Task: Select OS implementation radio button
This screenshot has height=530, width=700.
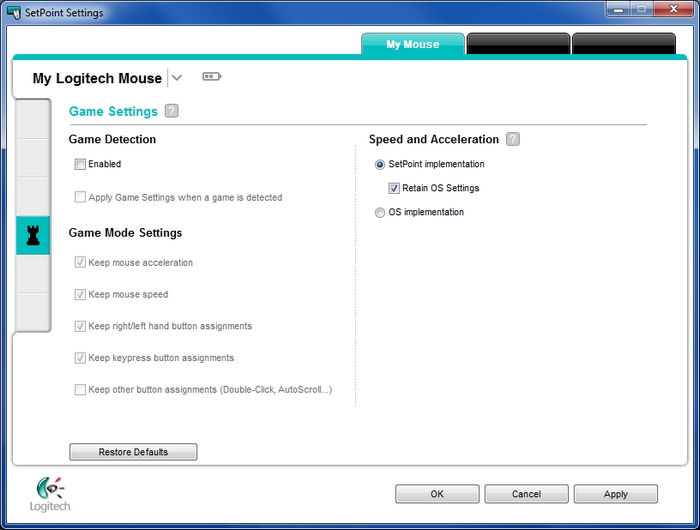Action: click(x=379, y=213)
